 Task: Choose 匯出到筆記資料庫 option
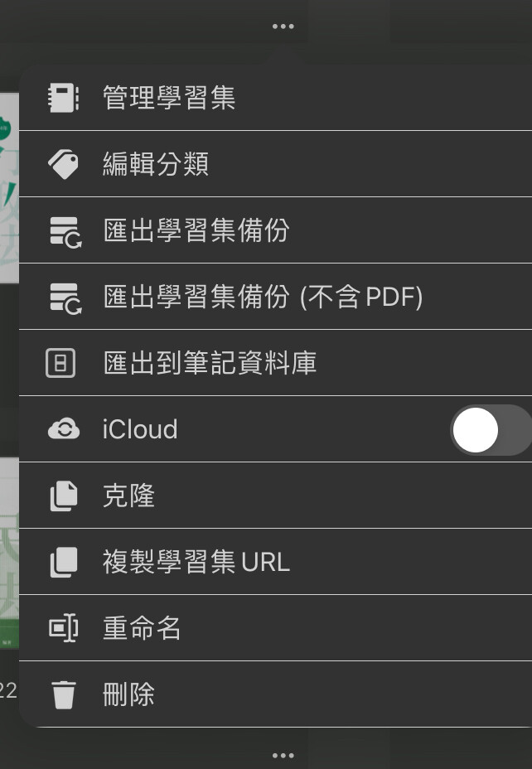click(210, 363)
